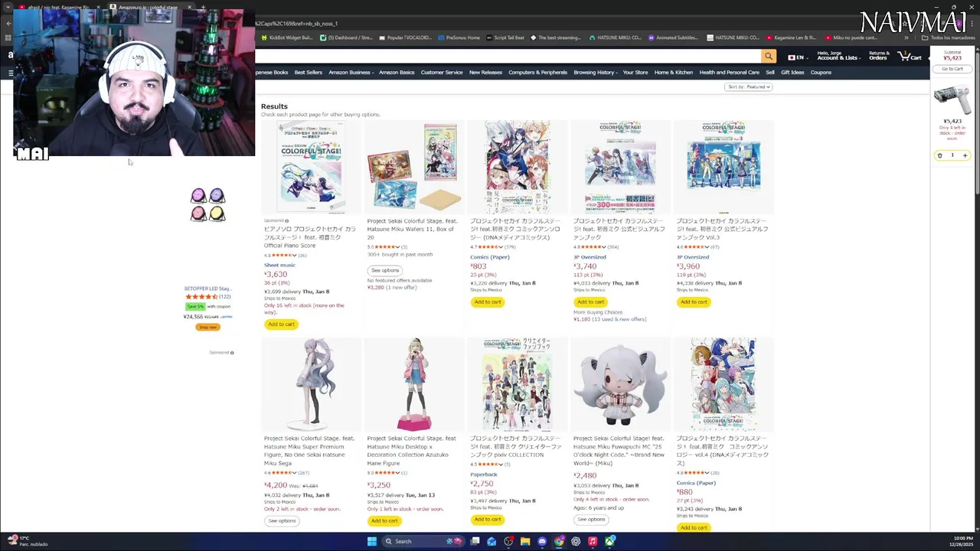The height and width of the screenshot is (551, 980).
Task: Open the shopping cart icon in header
Action: coord(910,57)
